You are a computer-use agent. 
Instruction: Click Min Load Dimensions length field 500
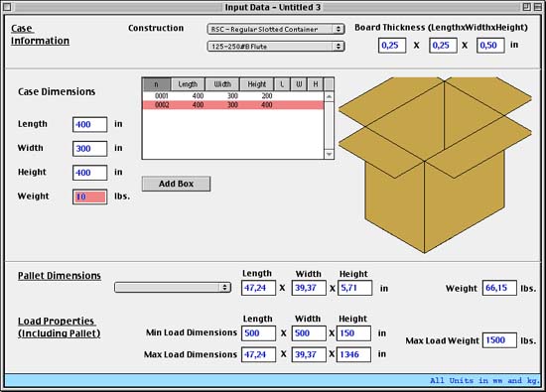click(258, 333)
